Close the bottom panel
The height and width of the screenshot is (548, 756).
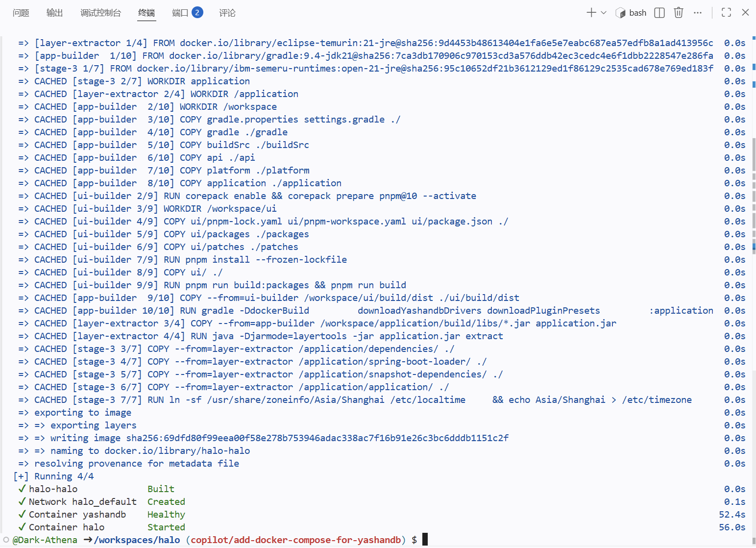pyautogui.click(x=745, y=13)
